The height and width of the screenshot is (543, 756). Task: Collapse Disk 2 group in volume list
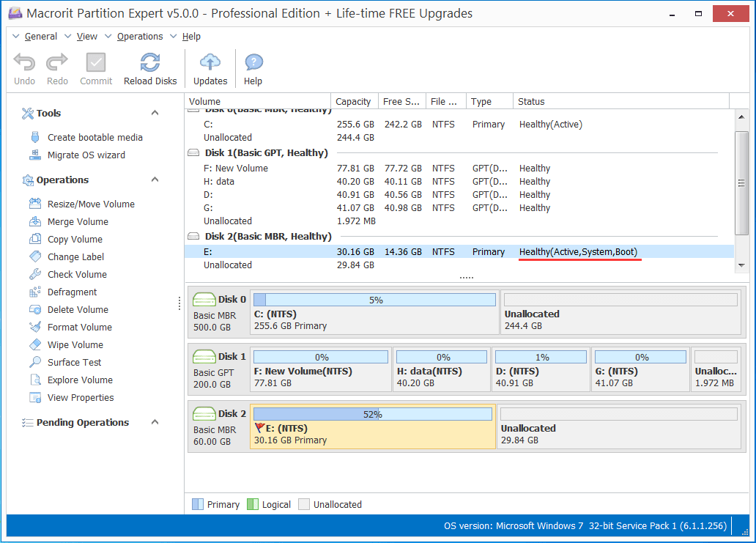tap(193, 236)
